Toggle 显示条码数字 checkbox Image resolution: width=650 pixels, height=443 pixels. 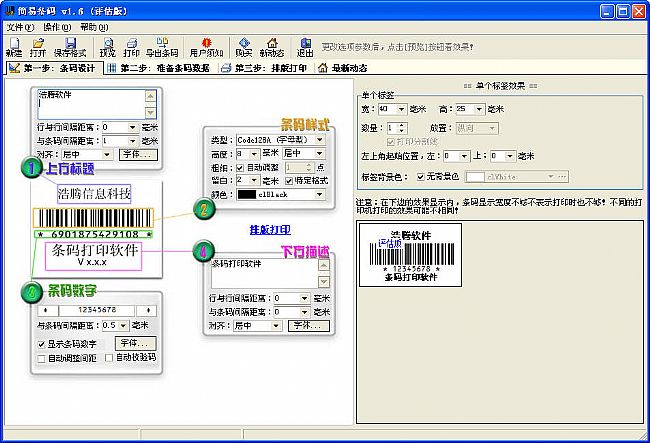[41, 344]
